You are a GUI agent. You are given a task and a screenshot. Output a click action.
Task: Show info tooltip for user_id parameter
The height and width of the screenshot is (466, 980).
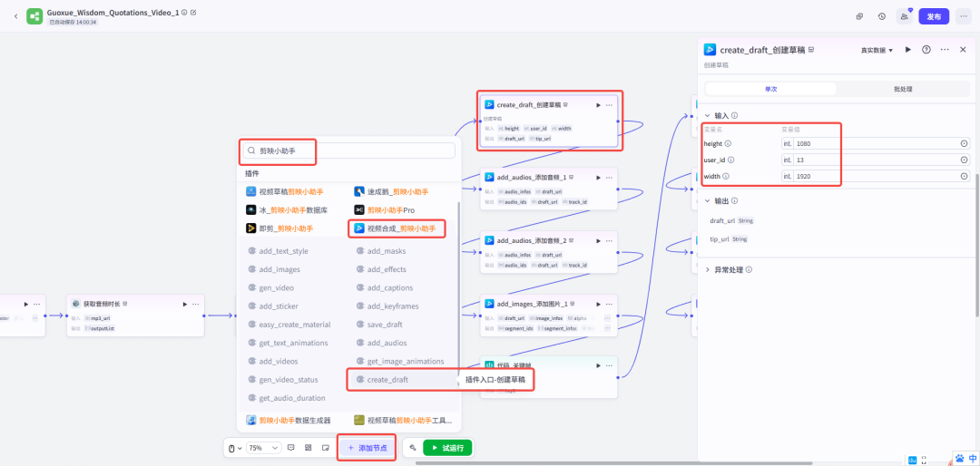(x=731, y=160)
